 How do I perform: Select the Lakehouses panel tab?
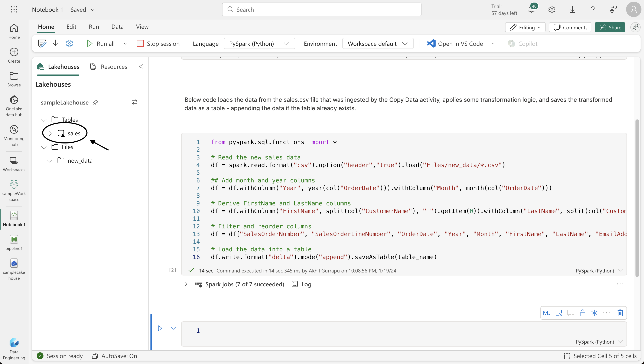tap(58, 66)
